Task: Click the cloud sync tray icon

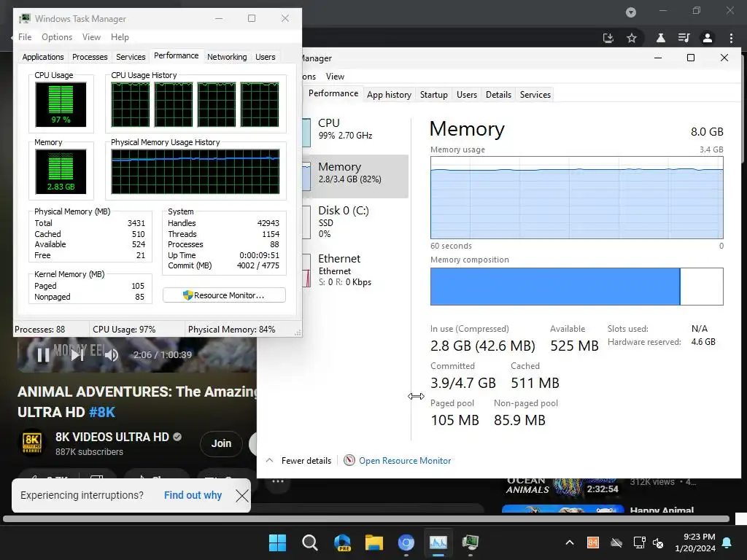Action: tap(616, 542)
